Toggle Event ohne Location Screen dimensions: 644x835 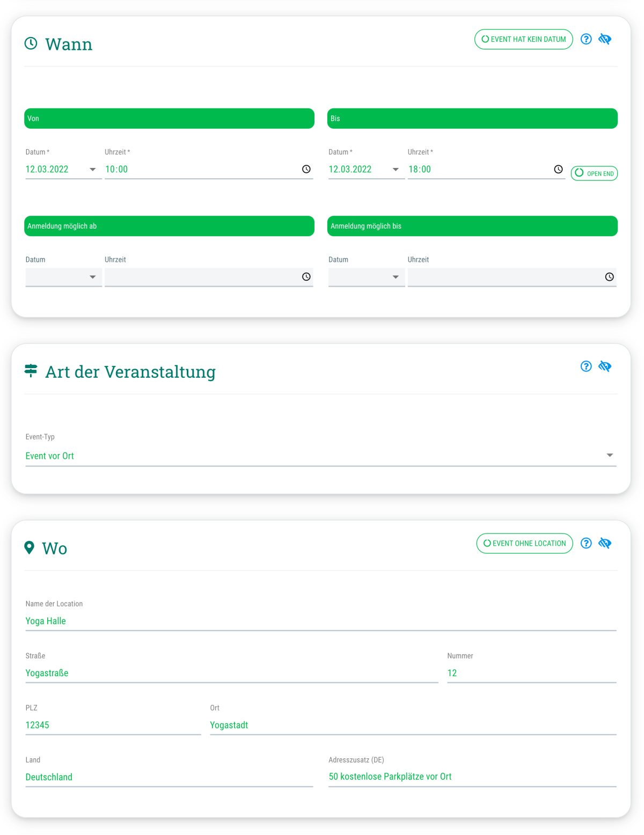[524, 543]
